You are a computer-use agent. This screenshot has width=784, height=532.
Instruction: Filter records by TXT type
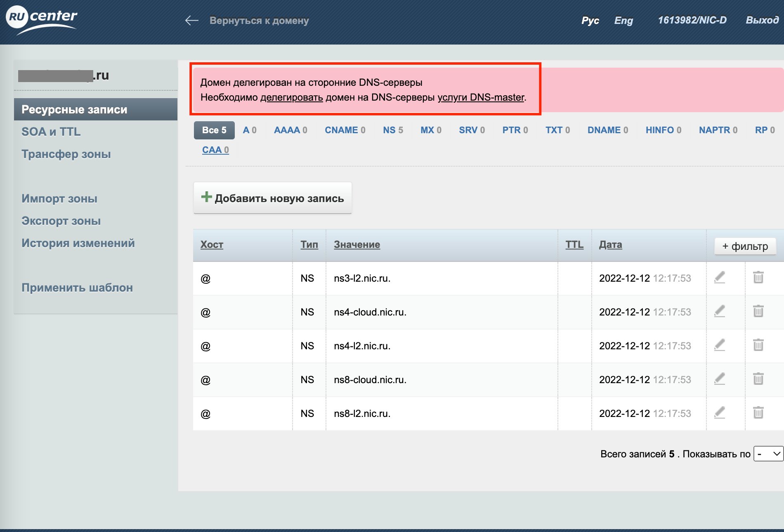pos(557,130)
